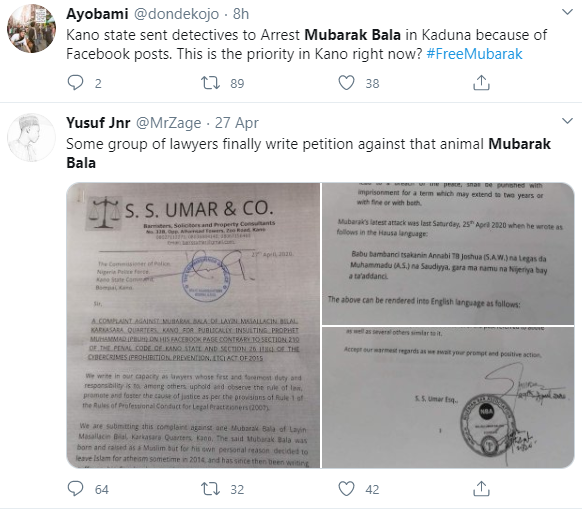View image with Hausa language quote
Image resolution: width=582 pixels, height=511 pixels.
448,253
